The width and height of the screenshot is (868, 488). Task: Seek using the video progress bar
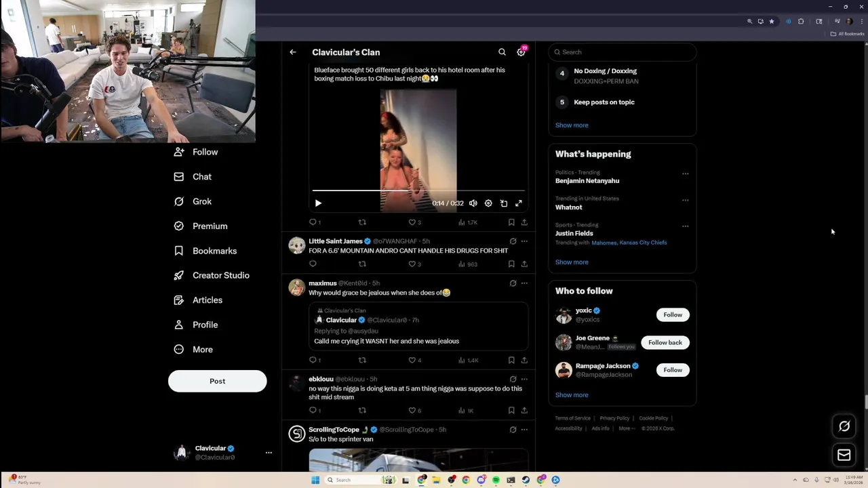point(418,190)
